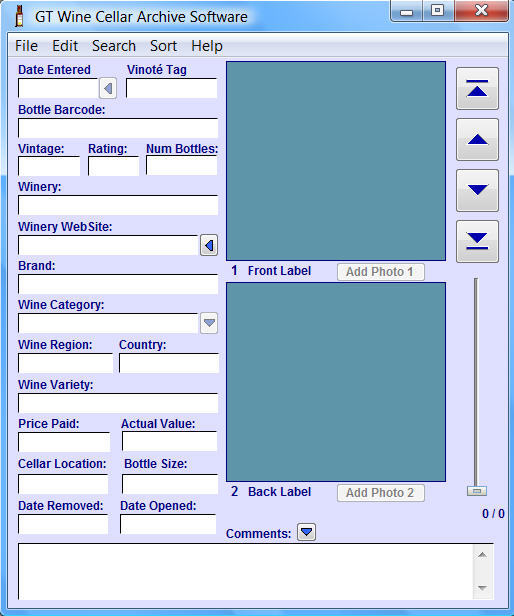Click the Front Label photo area
This screenshot has height=616, width=514.
[x=336, y=161]
